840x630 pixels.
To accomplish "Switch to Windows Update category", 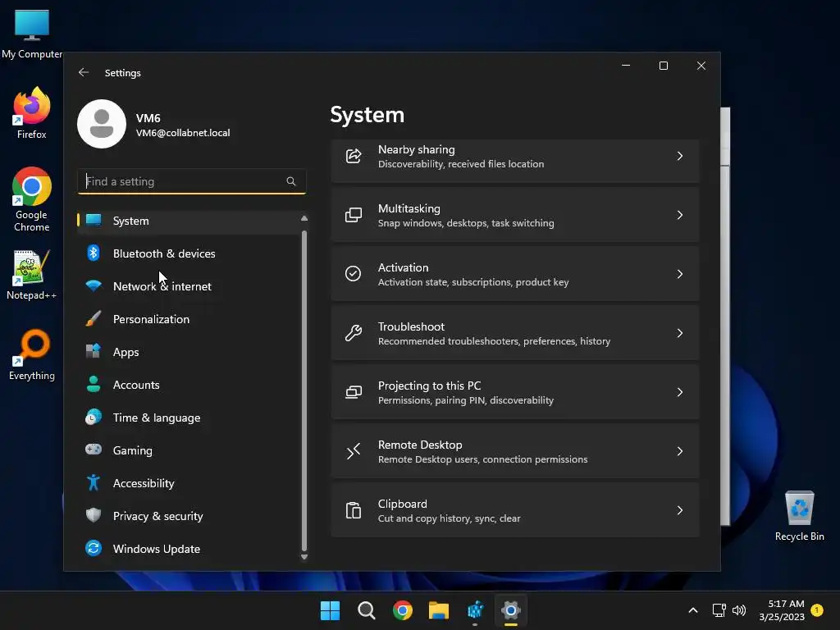I will click(189, 549).
